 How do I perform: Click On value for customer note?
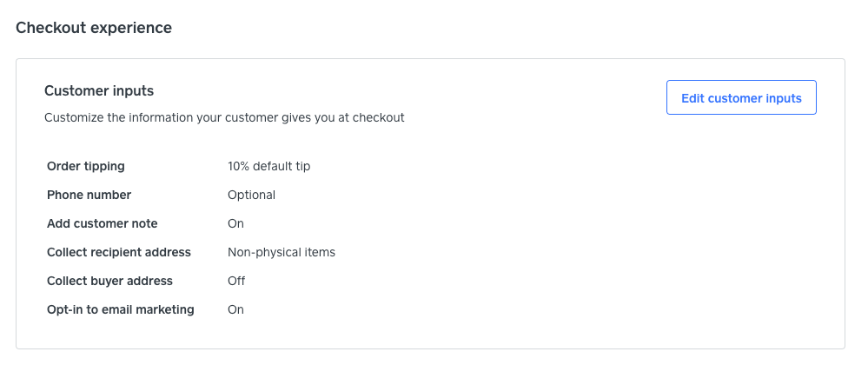(x=235, y=223)
